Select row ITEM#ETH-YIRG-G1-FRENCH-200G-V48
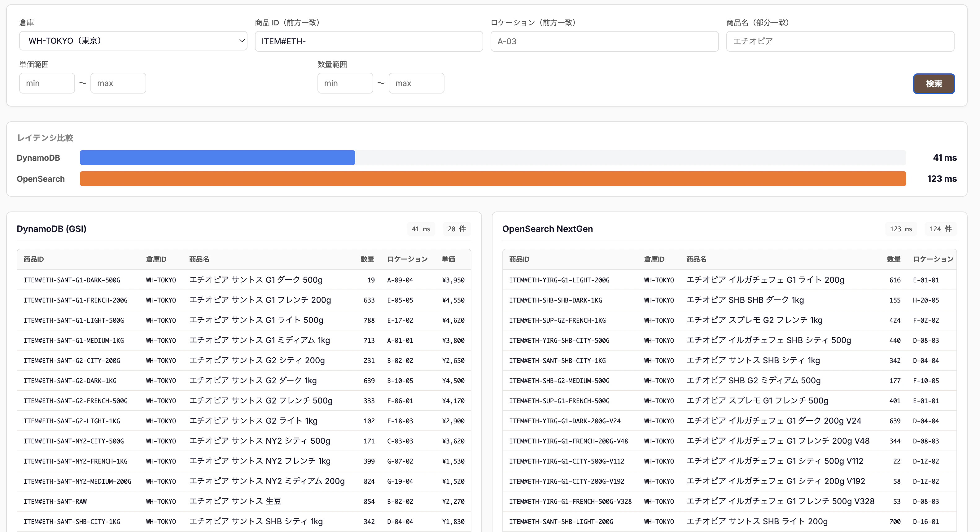The image size is (980, 532). click(x=729, y=441)
